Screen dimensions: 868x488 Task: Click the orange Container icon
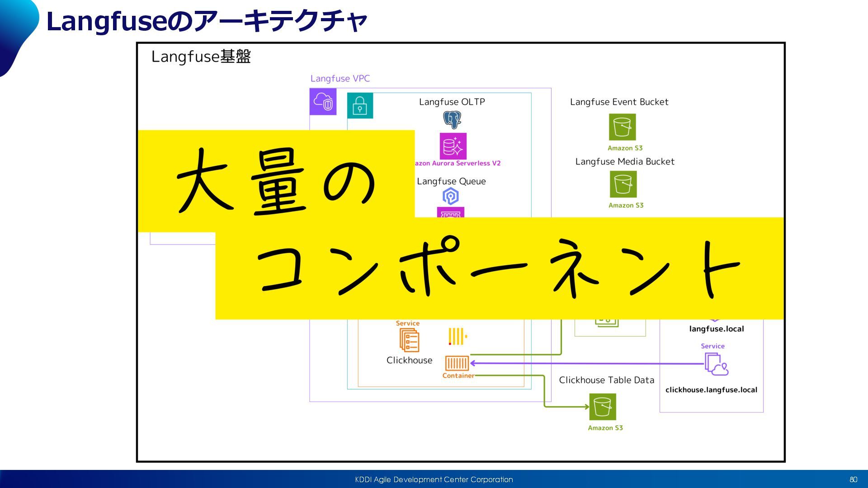[457, 363]
